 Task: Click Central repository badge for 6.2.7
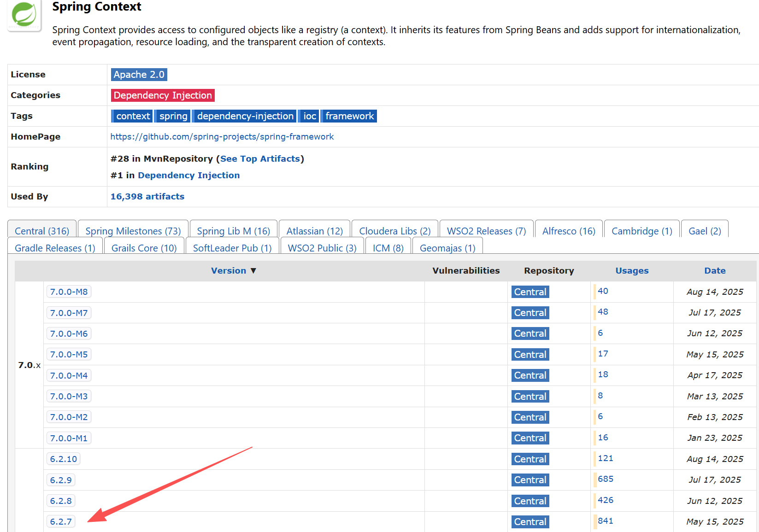pos(530,522)
